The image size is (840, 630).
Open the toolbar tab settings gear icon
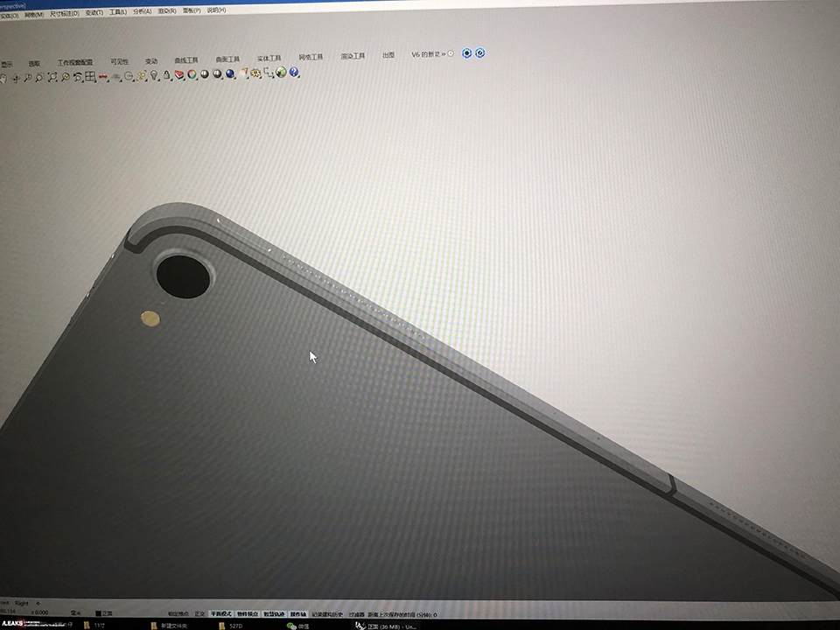[x=451, y=53]
